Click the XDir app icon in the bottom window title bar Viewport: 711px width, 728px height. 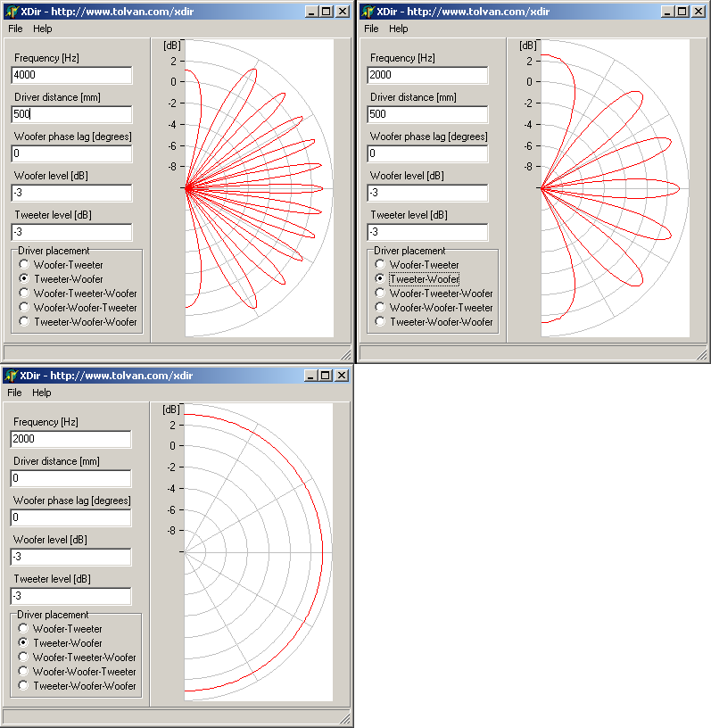click(x=11, y=376)
